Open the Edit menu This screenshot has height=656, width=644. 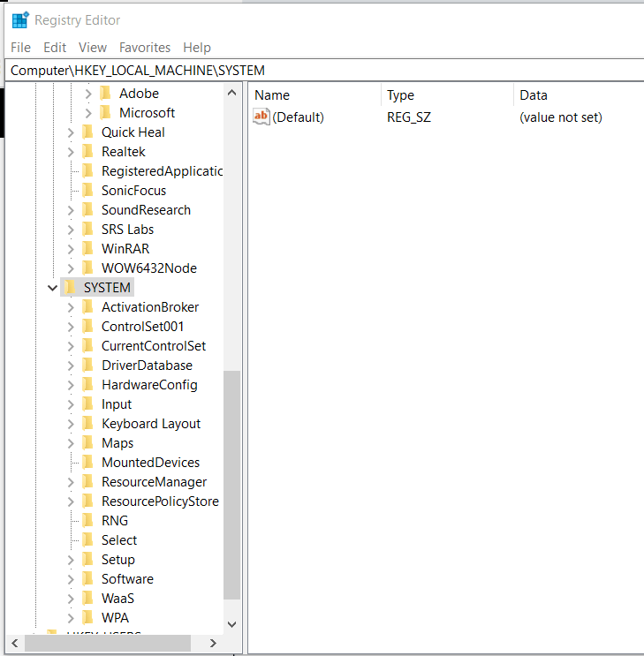tap(55, 48)
